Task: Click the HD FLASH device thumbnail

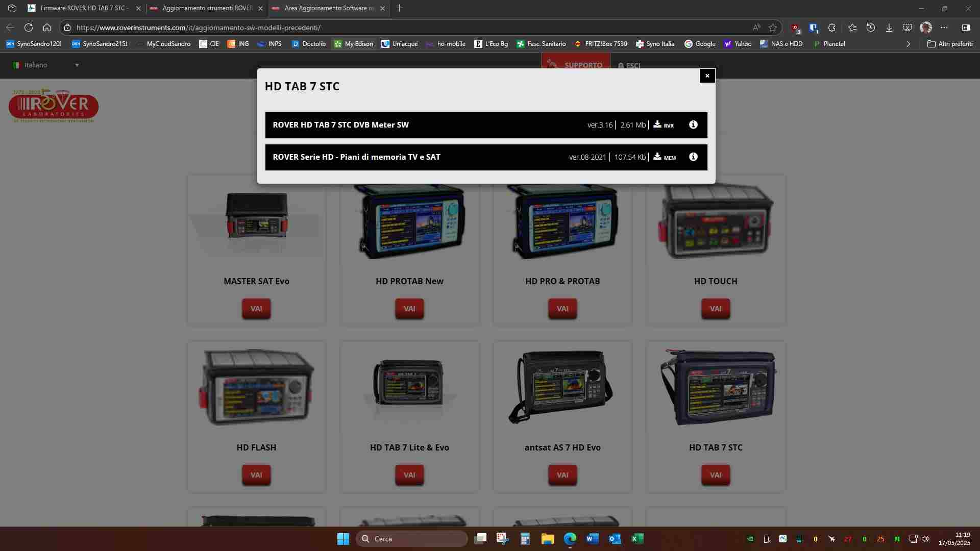Action: point(256,387)
